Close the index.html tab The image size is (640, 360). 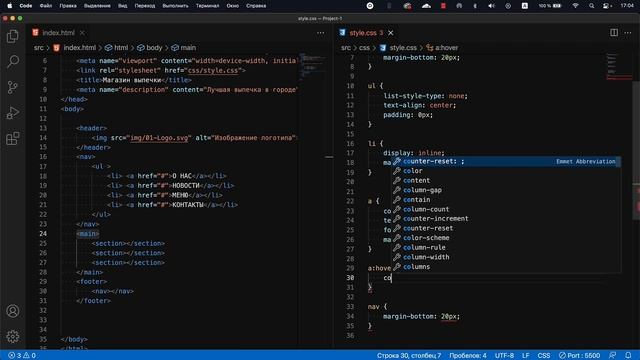point(82,33)
